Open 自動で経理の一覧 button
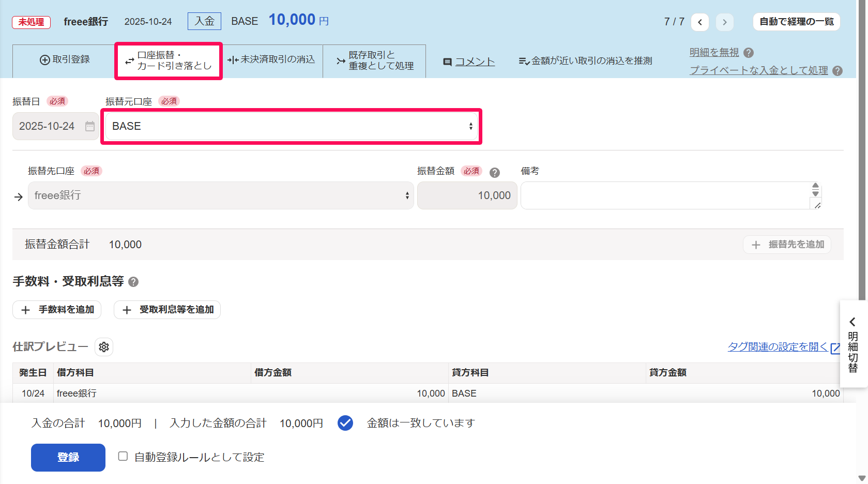The width and height of the screenshot is (868, 484). point(797,22)
